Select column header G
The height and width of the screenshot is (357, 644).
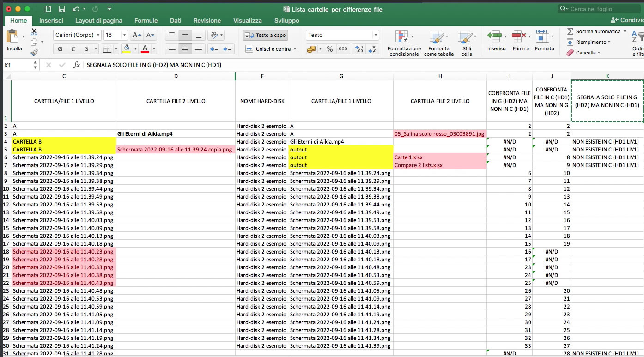[x=341, y=76]
